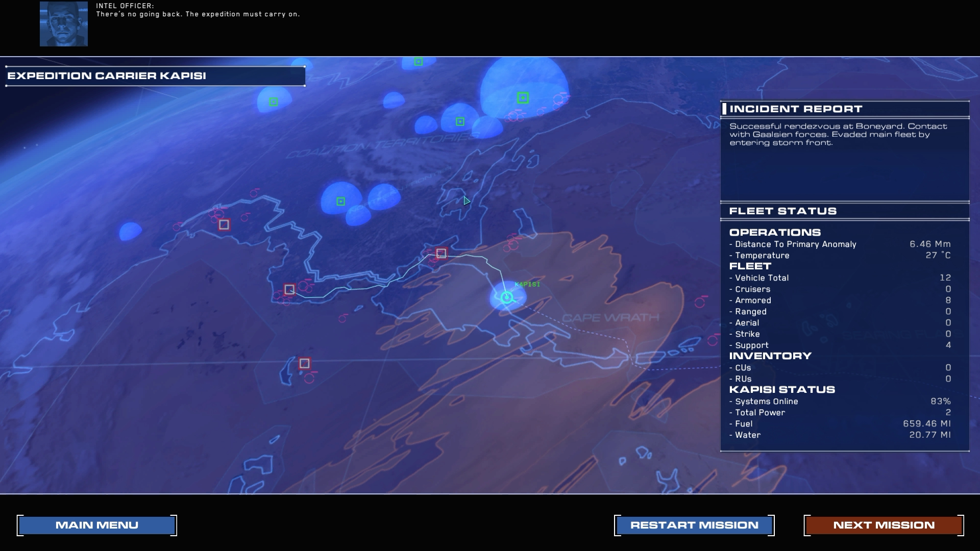The height and width of the screenshot is (551, 980).
Task: Return to the Main Menu
Action: pos(97,525)
